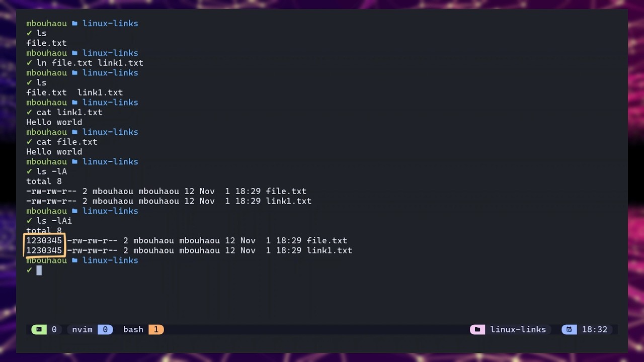Click the 18:32 time in status bar
The height and width of the screenshot is (362, 644).
(x=595, y=329)
